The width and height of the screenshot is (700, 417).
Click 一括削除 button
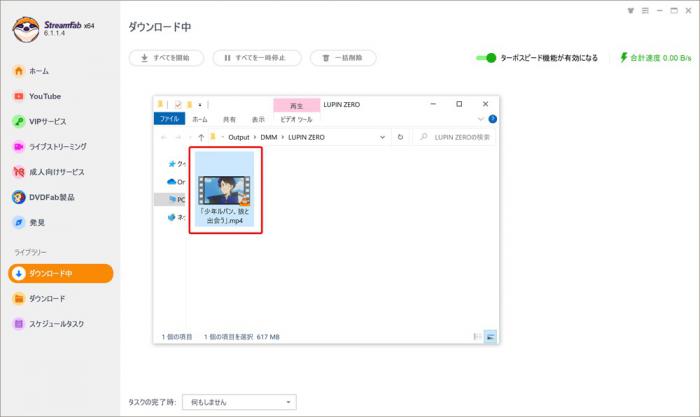click(343, 58)
